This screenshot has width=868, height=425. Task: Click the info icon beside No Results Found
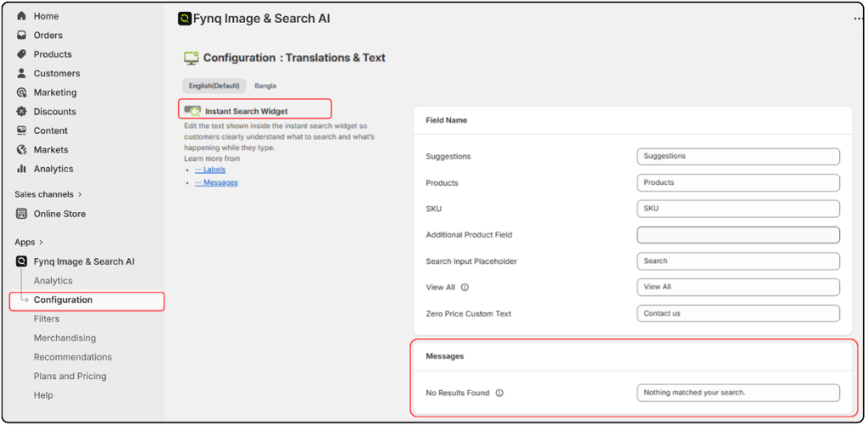[x=499, y=393]
